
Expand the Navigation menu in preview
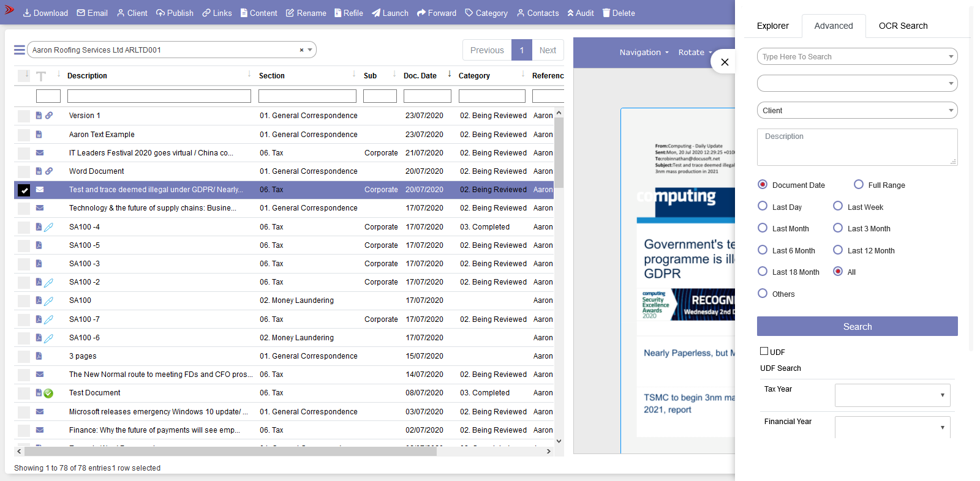click(644, 53)
